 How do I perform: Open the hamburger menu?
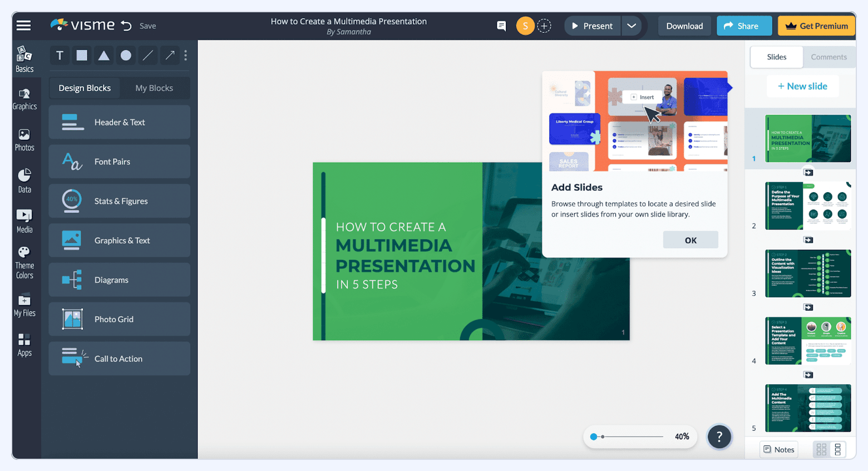pyautogui.click(x=23, y=25)
